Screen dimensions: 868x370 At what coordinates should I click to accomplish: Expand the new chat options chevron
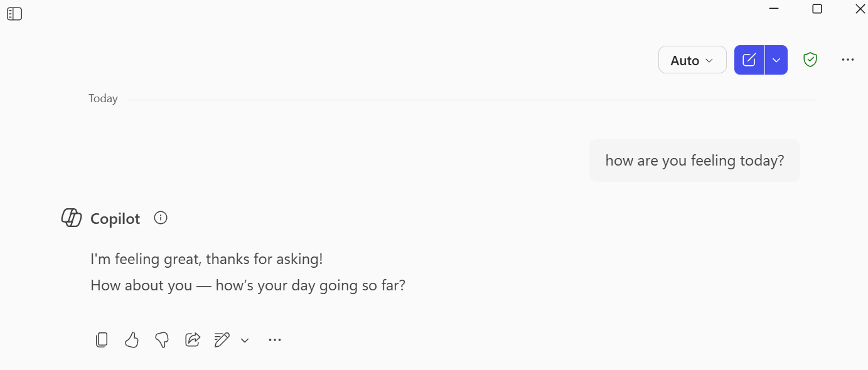776,60
